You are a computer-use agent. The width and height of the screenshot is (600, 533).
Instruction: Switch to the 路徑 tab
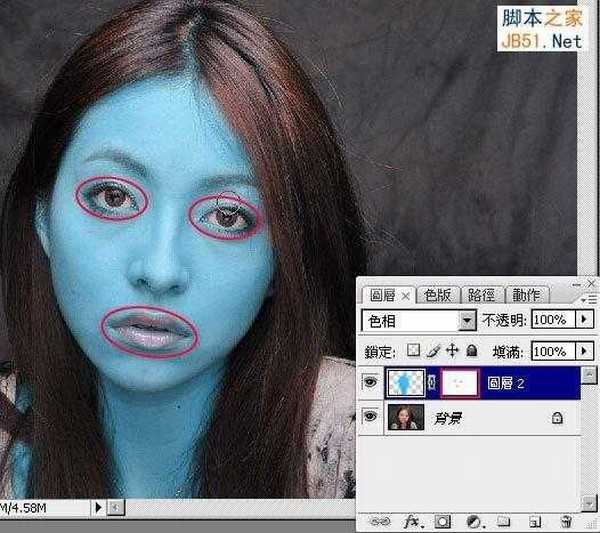[481, 295]
